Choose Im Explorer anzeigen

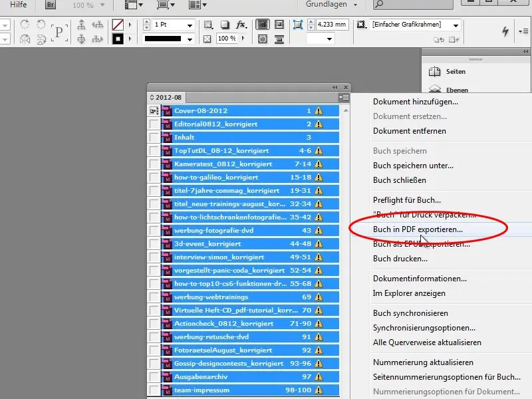tap(409, 293)
